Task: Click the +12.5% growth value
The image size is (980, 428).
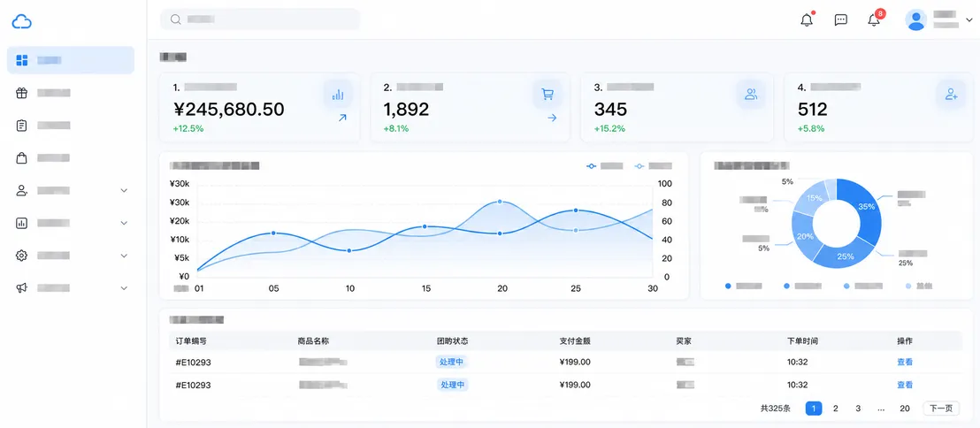Action: pyautogui.click(x=188, y=128)
